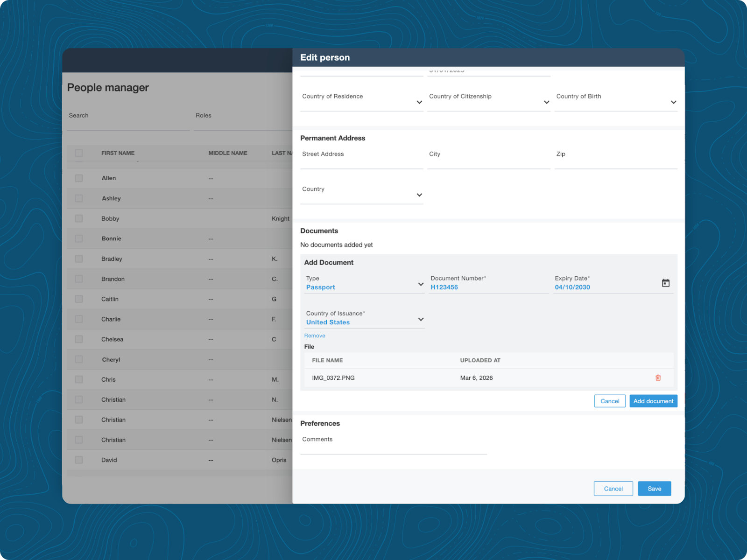The height and width of the screenshot is (560, 747).
Task: Click the Street Address field
Action: [x=362, y=159]
